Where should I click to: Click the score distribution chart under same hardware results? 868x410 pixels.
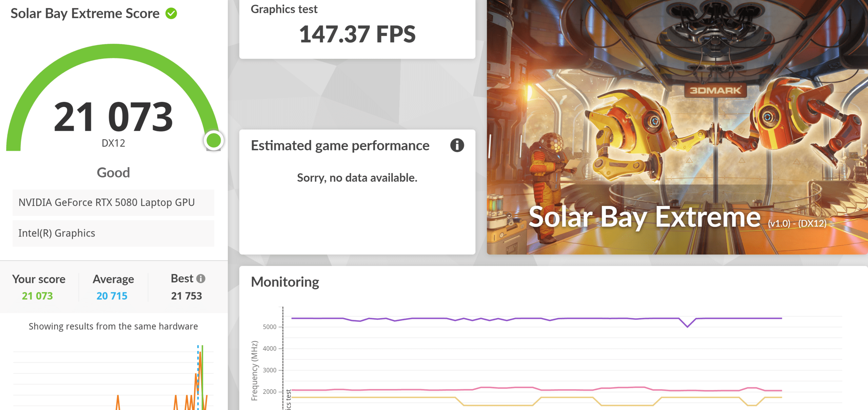point(113,377)
